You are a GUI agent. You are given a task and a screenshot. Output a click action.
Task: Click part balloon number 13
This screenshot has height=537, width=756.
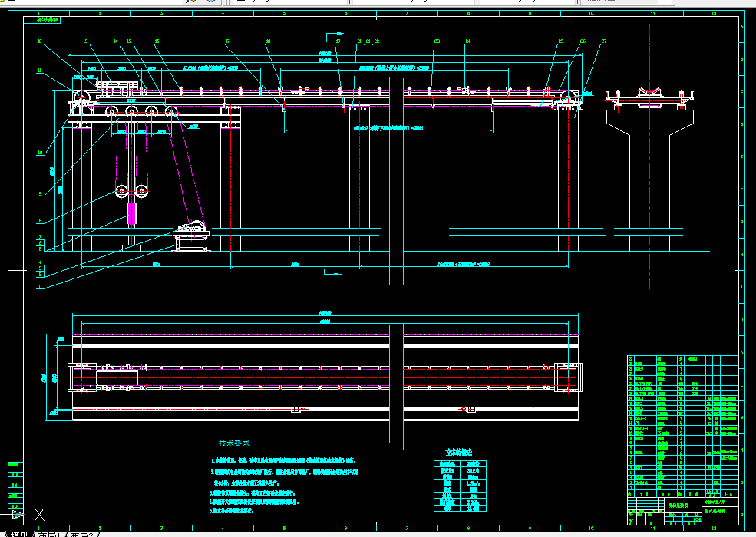pyautogui.click(x=85, y=41)
